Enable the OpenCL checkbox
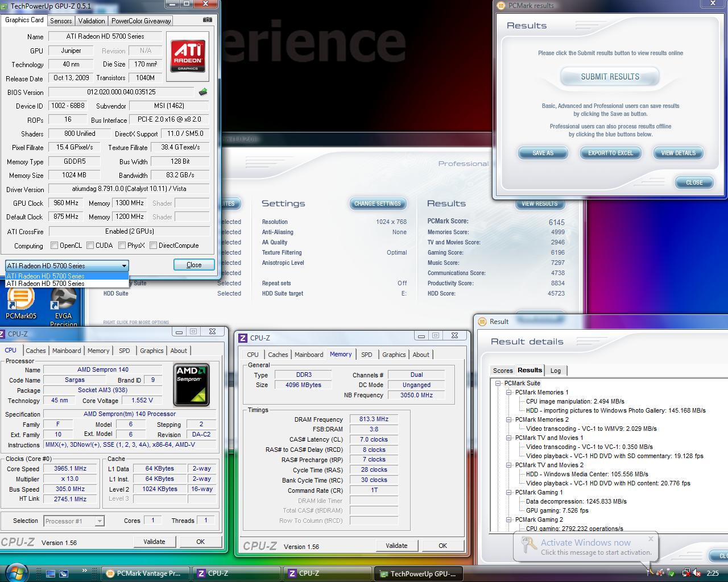This screenshot has width=728, height=582. coord(55,246)
